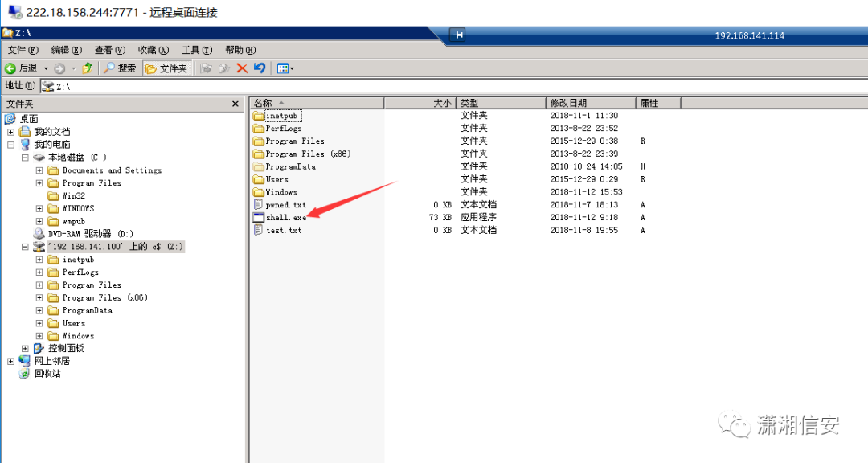Click the green Back arrow icon
Screen dimensions: 868x463
(x=10, y=68)
